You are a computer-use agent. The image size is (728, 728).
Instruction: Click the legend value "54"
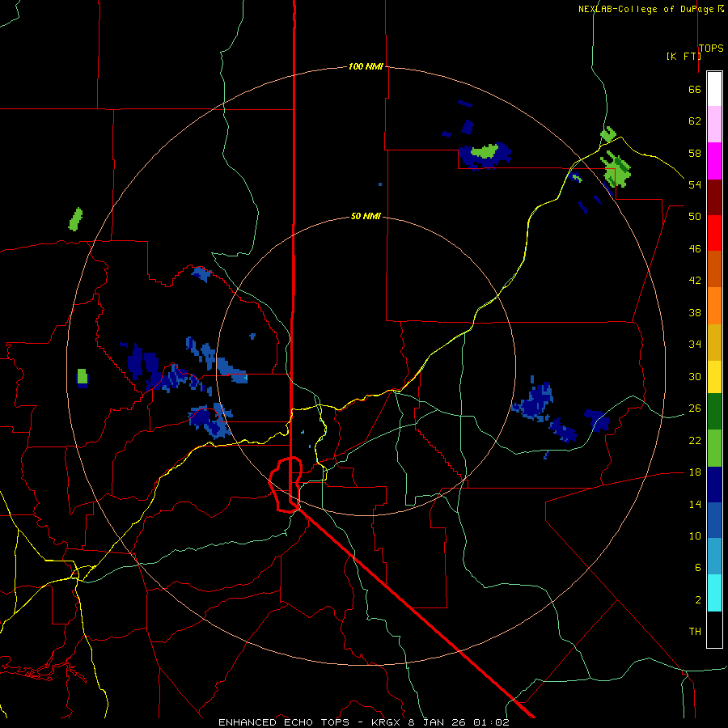(x=695, y=184)
